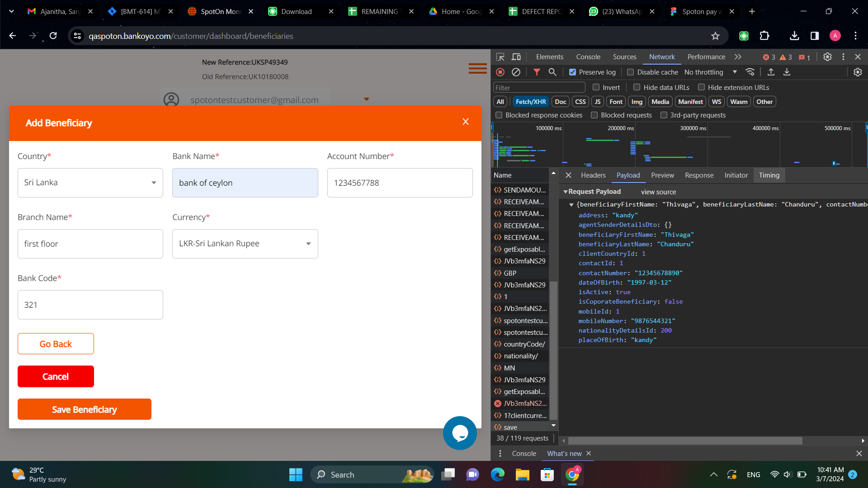Image resolution: width=868 pixels, height=488 pixels.
Task: Click the drawer three-dot menu icon
Action: (x=500, y=454)
